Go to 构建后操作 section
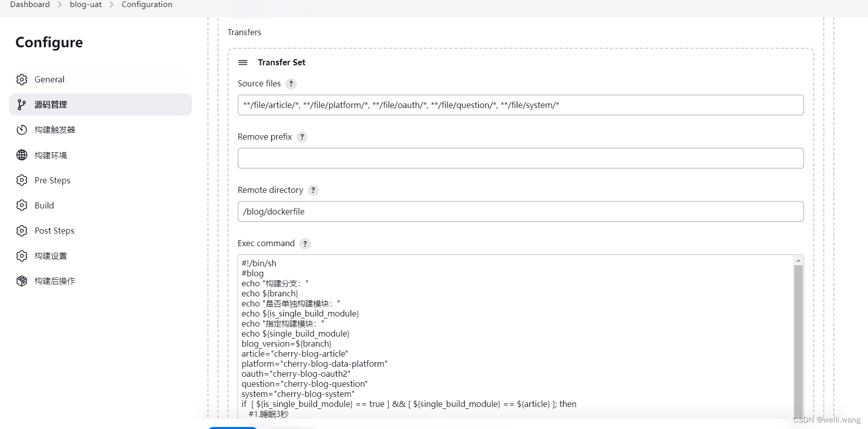Screen dimensions: 868x429 pos(100,281)
